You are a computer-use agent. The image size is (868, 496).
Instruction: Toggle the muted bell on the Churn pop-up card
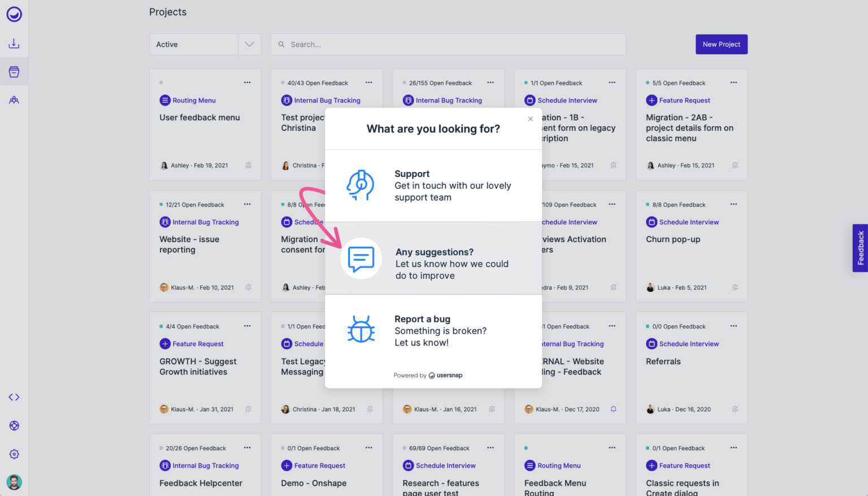[735, 287]
